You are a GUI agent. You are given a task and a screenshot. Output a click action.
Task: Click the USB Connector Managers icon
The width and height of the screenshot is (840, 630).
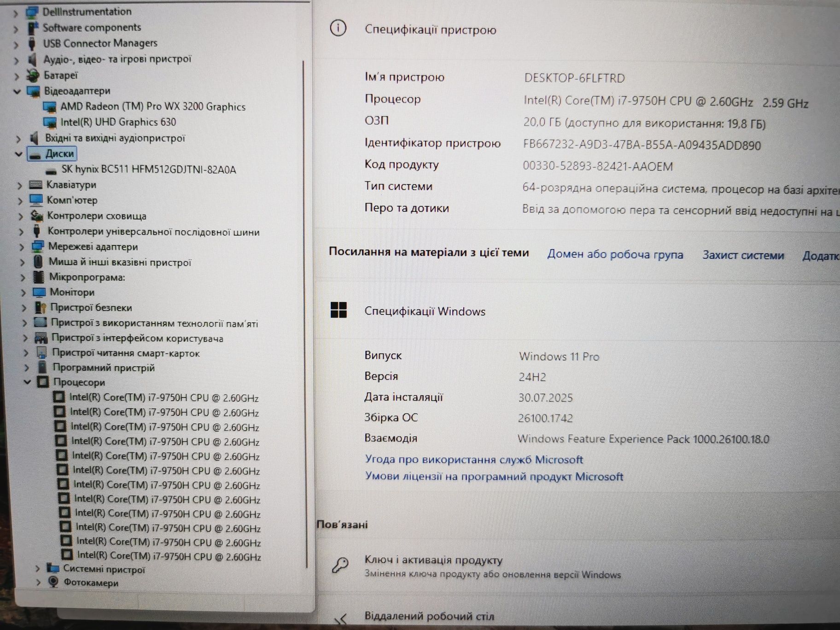[x=32, y=44]
